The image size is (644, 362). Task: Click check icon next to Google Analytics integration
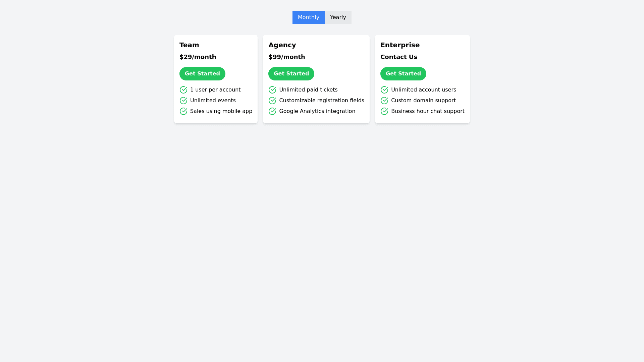coord(272,111)
